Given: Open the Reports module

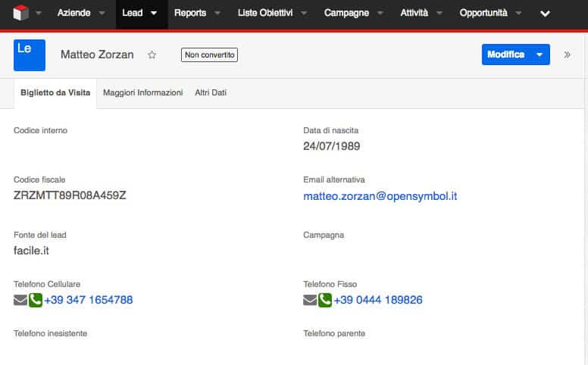Looking at the screenshot, I should pyautogui.click(x=189, y=13).
